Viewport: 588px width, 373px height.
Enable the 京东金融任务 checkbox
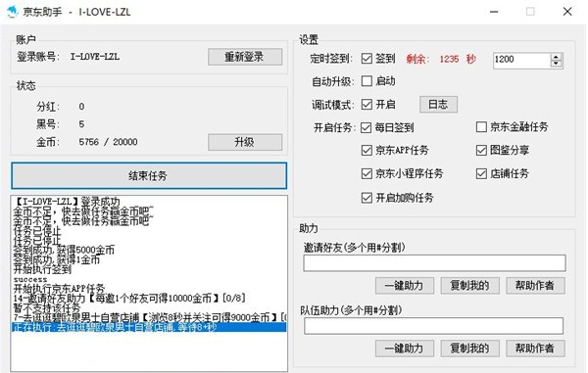click(x=481, y=127)
